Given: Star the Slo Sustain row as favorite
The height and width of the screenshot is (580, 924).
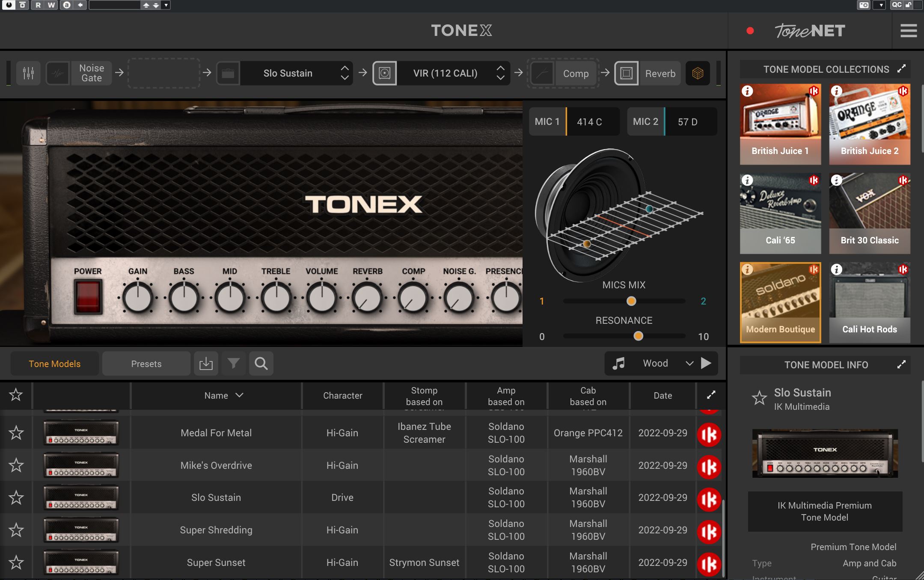Looking at the screenshot, I should tap(16, 497).
